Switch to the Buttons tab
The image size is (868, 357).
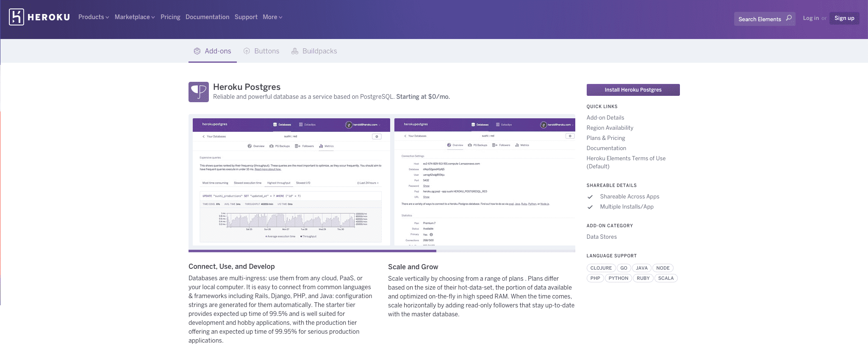pyautogui.click(x=261, y=51)
